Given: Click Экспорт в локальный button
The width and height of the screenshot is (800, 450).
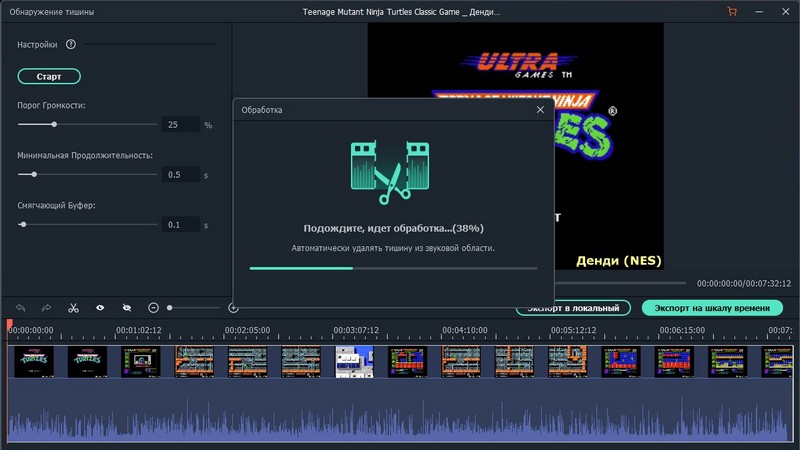Looking at the screenshot, I should pos(573,308).
